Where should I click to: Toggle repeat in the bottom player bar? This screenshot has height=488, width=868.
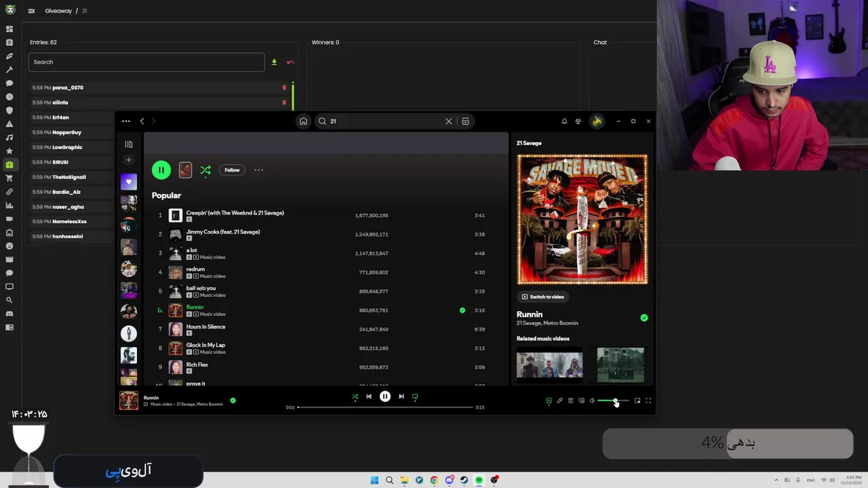(415, 397)
